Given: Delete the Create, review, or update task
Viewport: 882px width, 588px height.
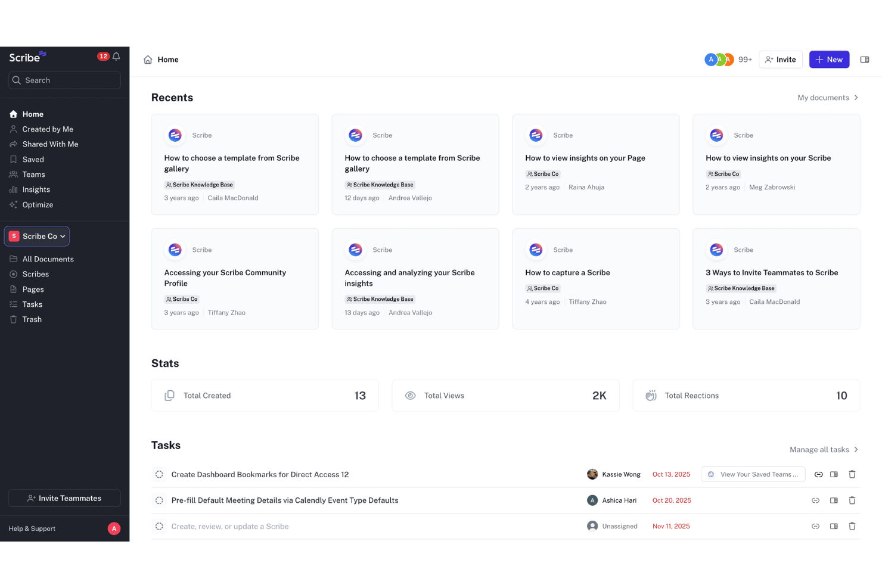Looking at the screenshot, I should tap(852, 527).
